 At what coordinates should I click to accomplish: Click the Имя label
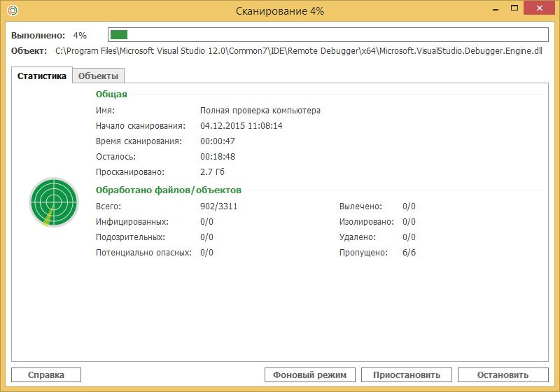[x=105, y=111]
